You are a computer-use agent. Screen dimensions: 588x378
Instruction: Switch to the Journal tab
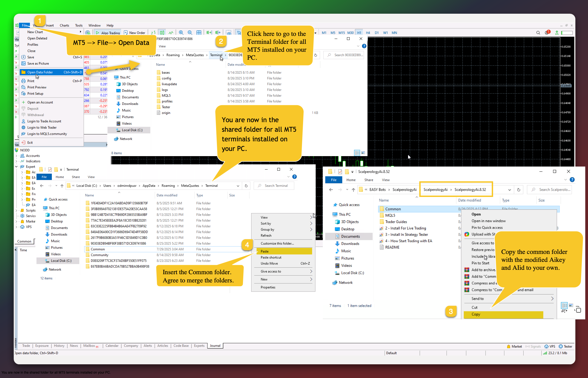click(215, 346)
